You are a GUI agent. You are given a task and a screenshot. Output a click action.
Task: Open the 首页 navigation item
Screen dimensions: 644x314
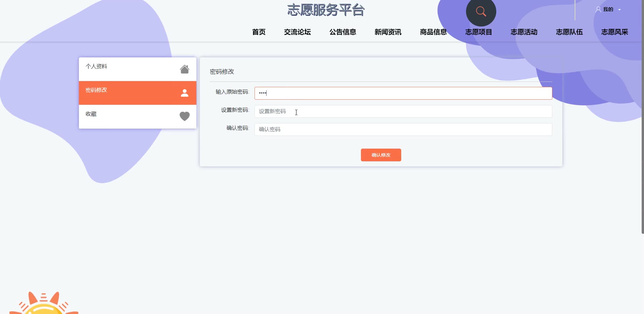click(259, 32)
